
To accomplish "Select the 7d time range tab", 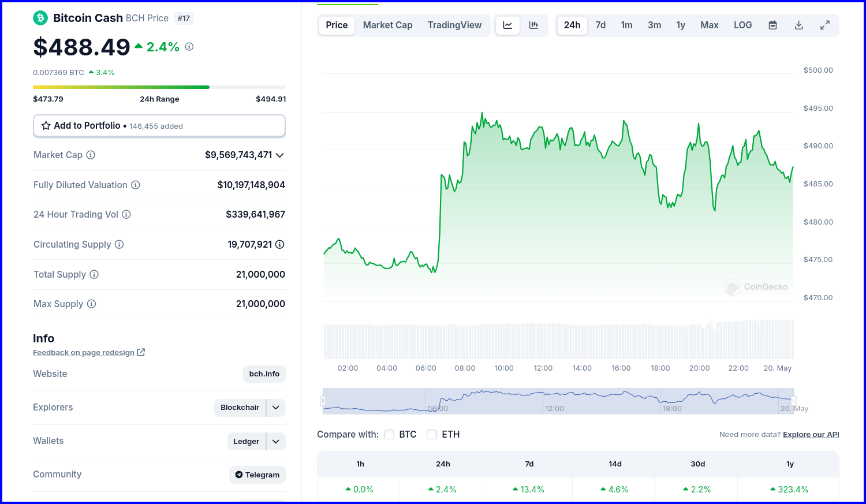I will point(600,25).
